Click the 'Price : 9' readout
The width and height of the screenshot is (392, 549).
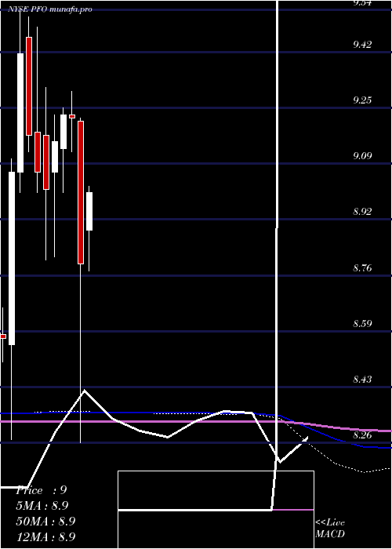pos(42,490)
